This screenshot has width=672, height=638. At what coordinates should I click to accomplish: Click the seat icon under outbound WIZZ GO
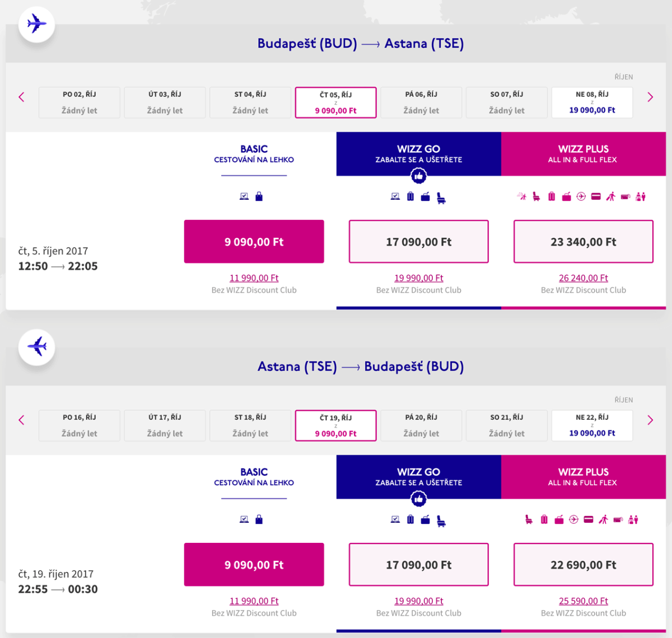[x=441, y=198]
